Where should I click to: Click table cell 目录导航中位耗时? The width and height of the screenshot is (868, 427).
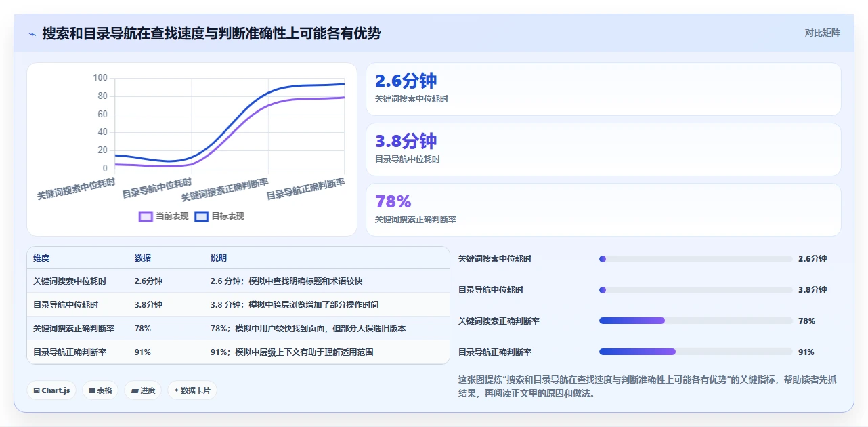point(66,304)
